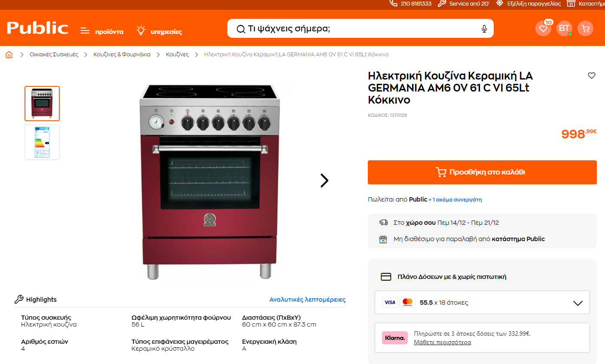Open Klarna Μάθετε περισσότερα link
The width and height of the screenshot is (605, 364).
pyautogui.click(x=442, y=343)
